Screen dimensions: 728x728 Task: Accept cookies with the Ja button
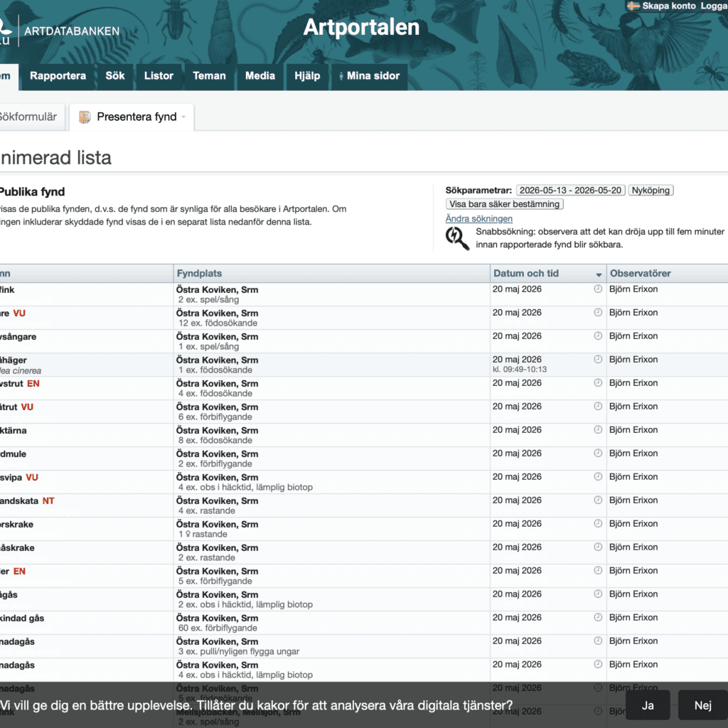click(x=647, y=705)
